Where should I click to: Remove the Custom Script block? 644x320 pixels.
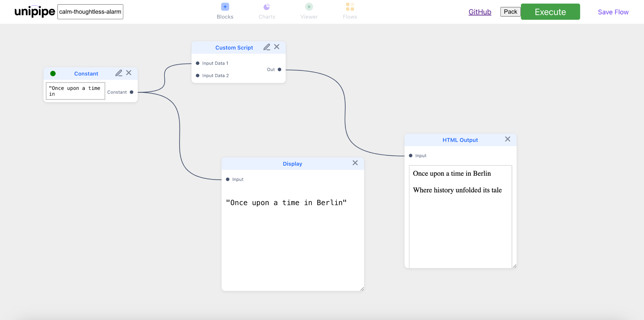tap(277, 47)
